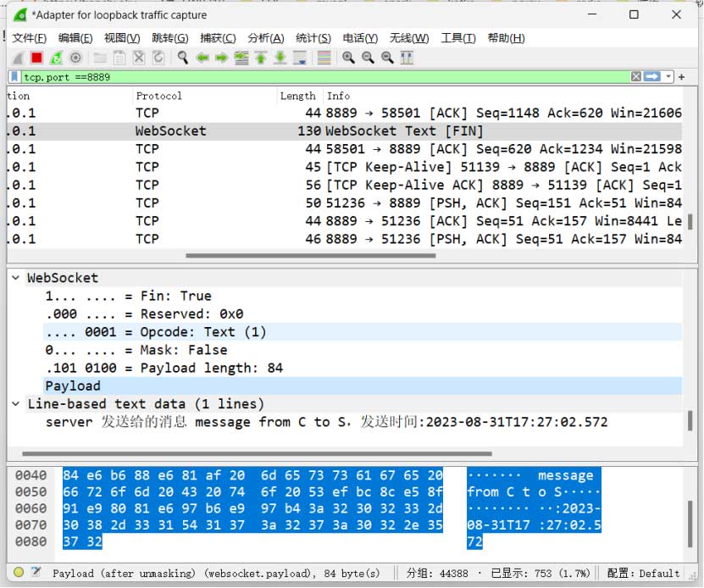
Task: Zoom in the packet text
Action: pos(348,58)
